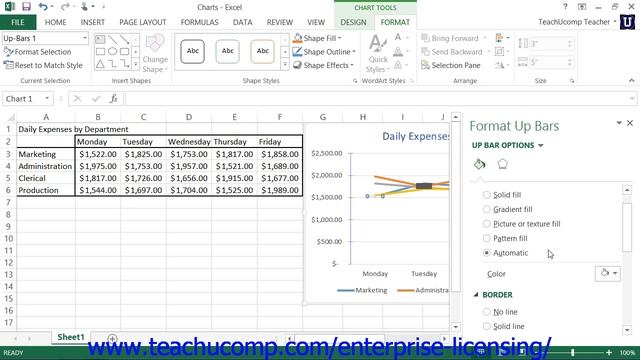The height and width of the screenshot is (360, 640).
Task: Click in the formula bar input
Action: (381, 99)
